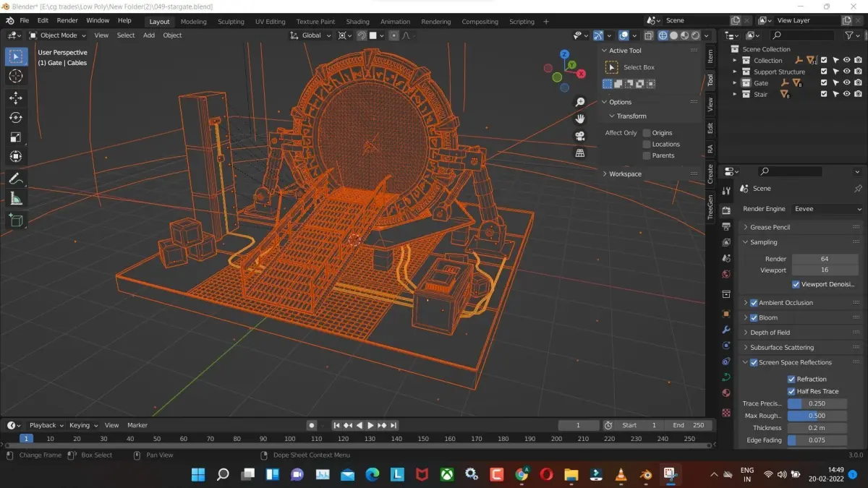Switch to the Shading workspace tab
The height and width of the screenshot is (488, 868).
pos(357,22)
